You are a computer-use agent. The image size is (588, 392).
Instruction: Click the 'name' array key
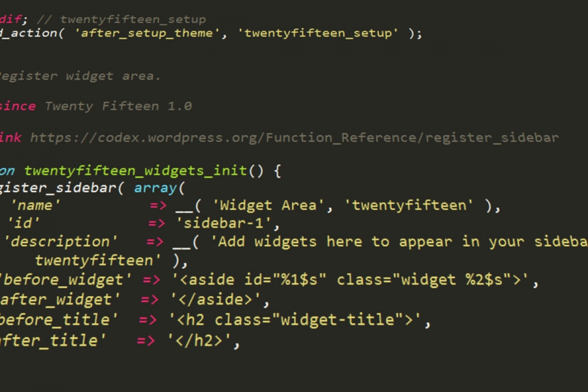pyautogui.click(x=35, y=206)
